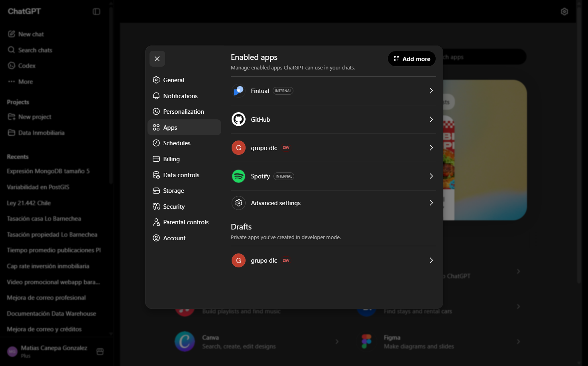Expand the Spotify row chevron
Viewport: 588px width, 366px height.
pos(431,176)
